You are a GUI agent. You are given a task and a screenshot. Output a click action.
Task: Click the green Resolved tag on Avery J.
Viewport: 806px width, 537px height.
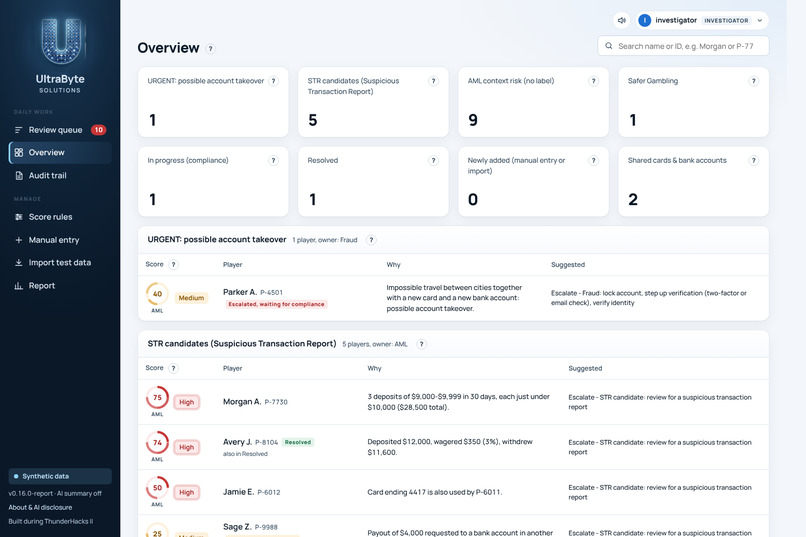click(x=298, y=442)
